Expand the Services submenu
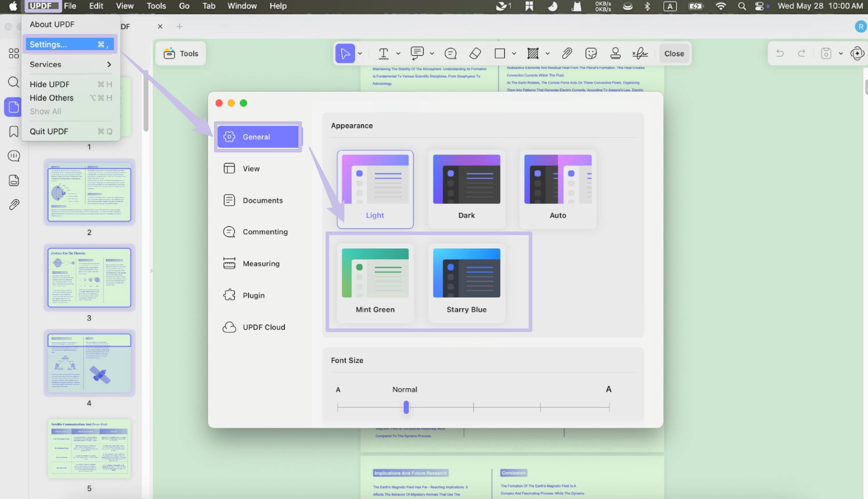Screen dimensions: 868x499 pyautogui.click(x=71, y=64)
